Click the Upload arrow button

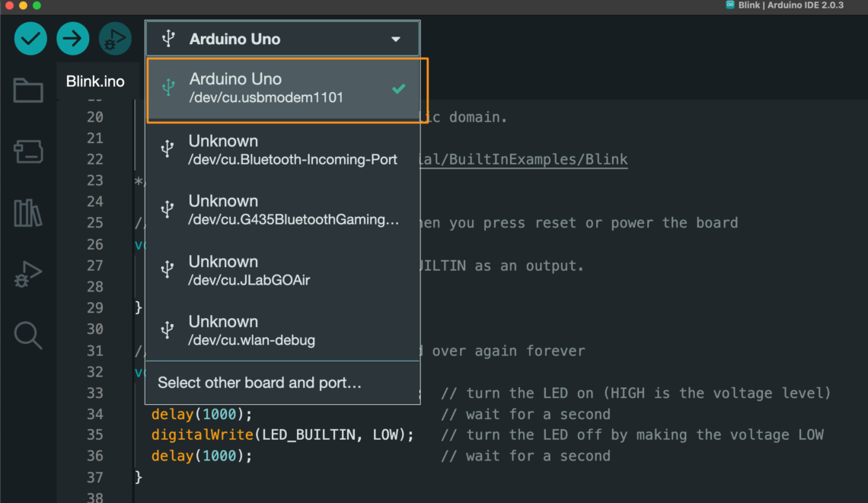coord(73,39)
